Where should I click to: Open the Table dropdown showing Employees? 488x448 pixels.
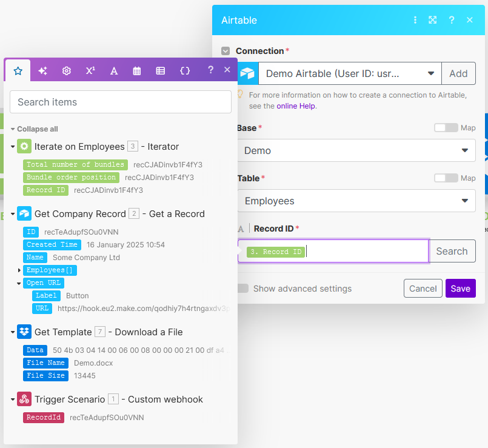[356, 201]
